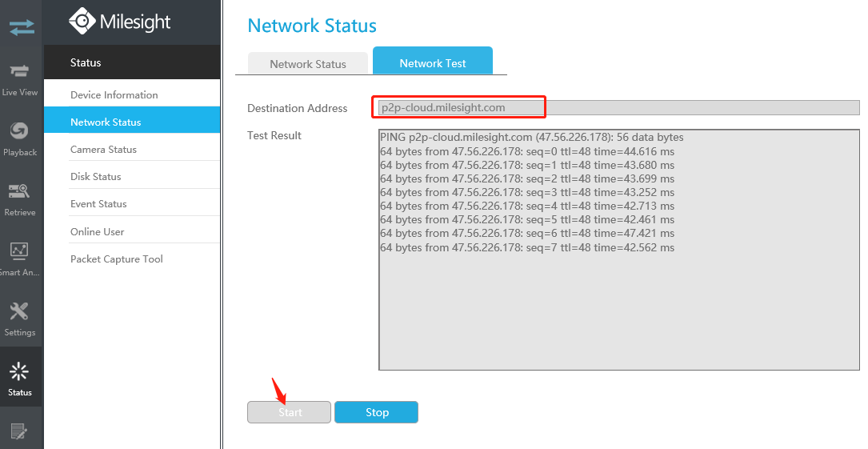Screen dimensions: 868x449
Task: Open Retrieve search icon
Action: 20,191
